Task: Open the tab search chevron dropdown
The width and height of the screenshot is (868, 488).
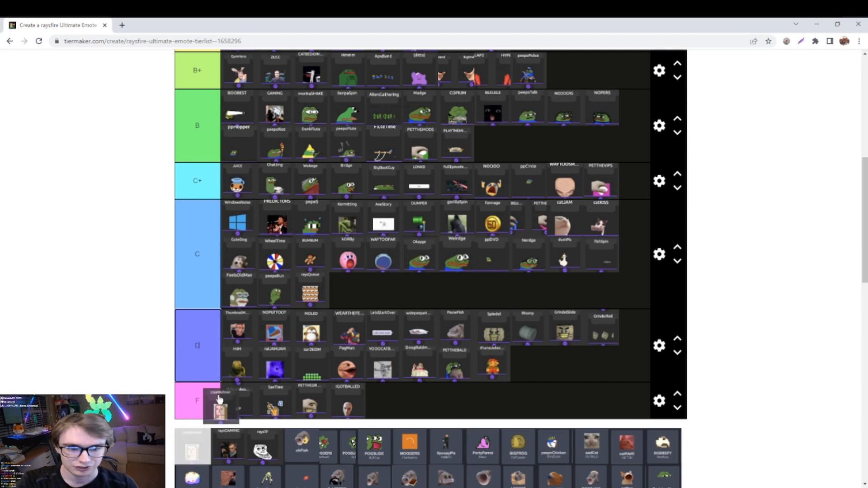Action: point(796,24)
